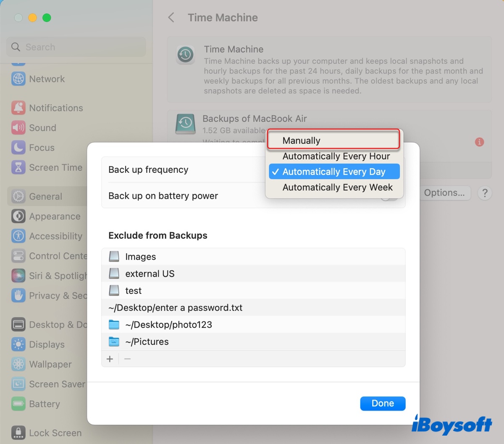The width and height of the screenshot is (504, 444).
Task: Choose Automatically Every Hour option
Action: click(336, 156)
